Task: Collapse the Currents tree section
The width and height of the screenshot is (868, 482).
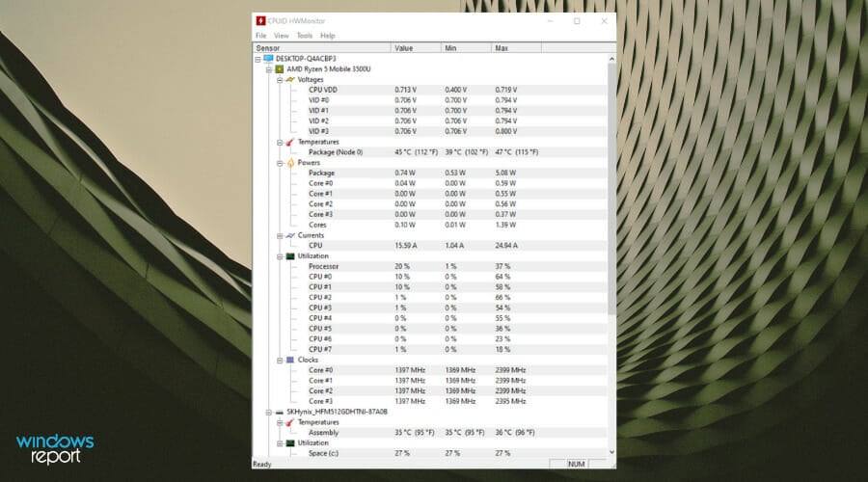Action: pyautogui.click(x=280, y=236)
